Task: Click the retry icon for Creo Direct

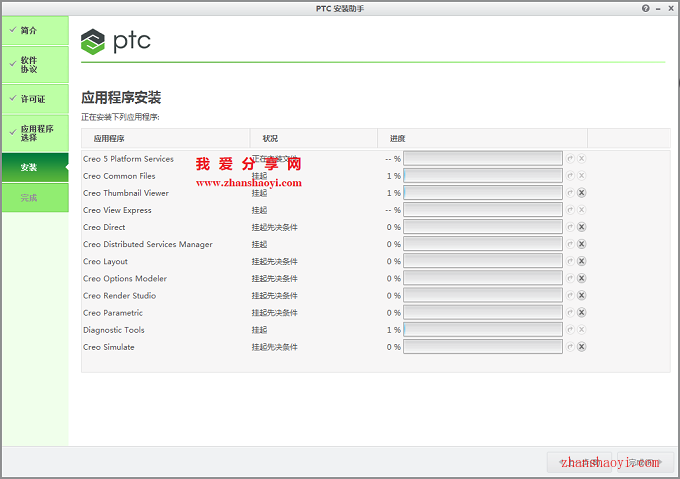Action: pyautogui.click(x=570, y=227)
